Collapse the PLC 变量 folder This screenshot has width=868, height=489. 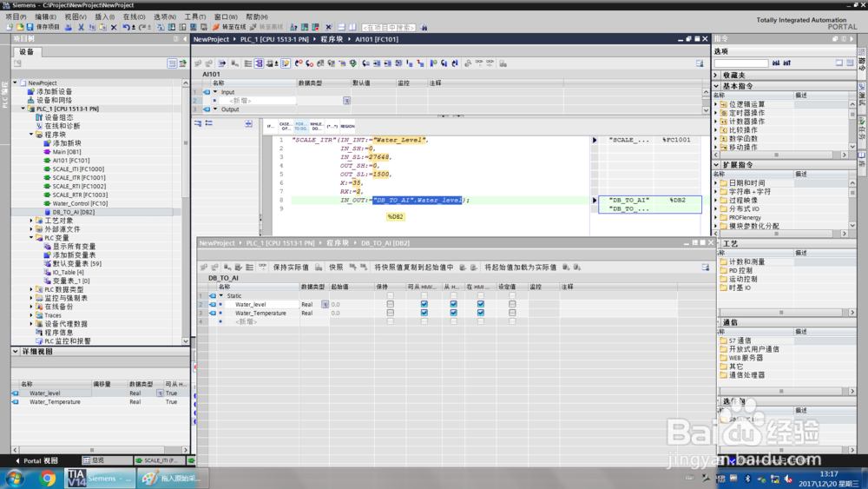pos(31,238)
